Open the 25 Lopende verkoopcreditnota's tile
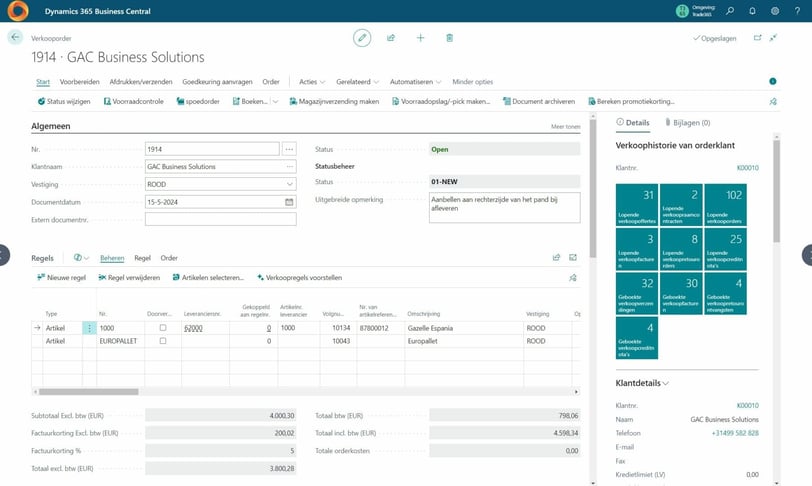Viewport: 812px width, 486px height. click(726, 249)
